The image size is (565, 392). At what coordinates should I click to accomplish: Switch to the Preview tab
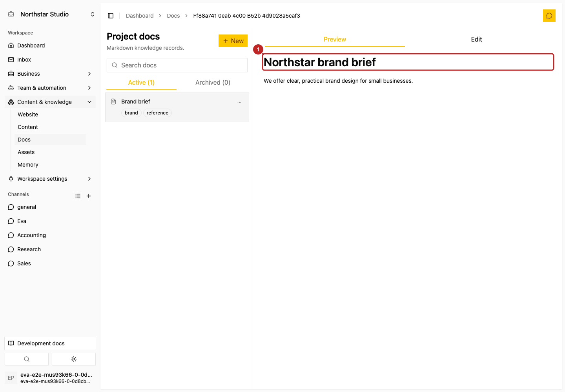tap(335, 39)
